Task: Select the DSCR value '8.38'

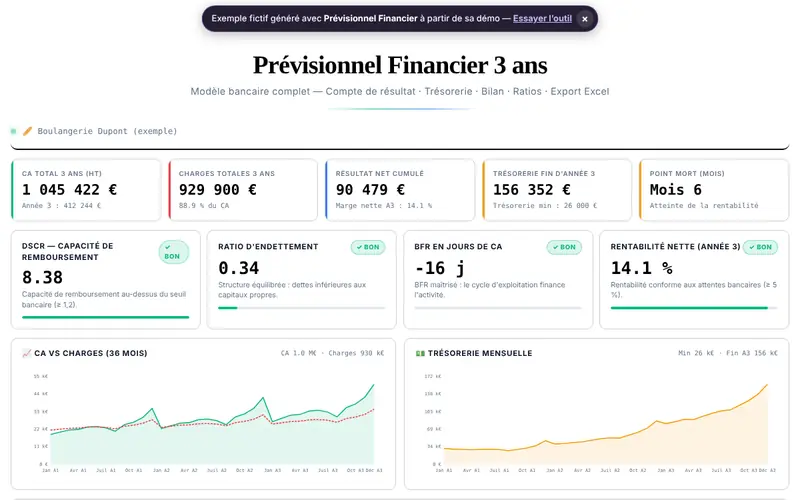Action: [42, 278]
